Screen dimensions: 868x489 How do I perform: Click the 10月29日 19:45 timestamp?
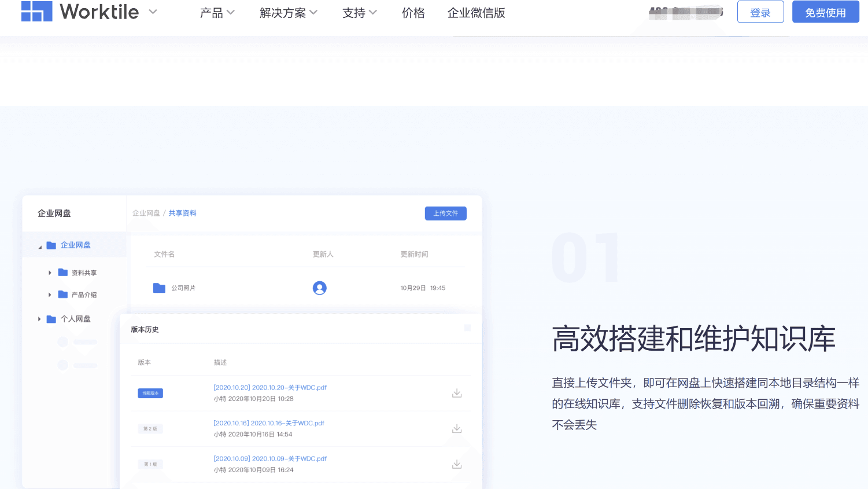click(x=423, y=288)
